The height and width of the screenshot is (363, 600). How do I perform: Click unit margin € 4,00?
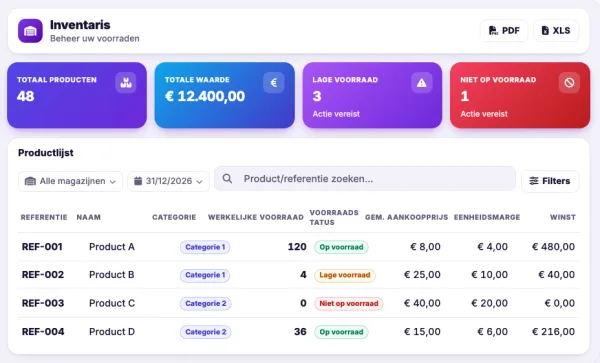[492, 247]
